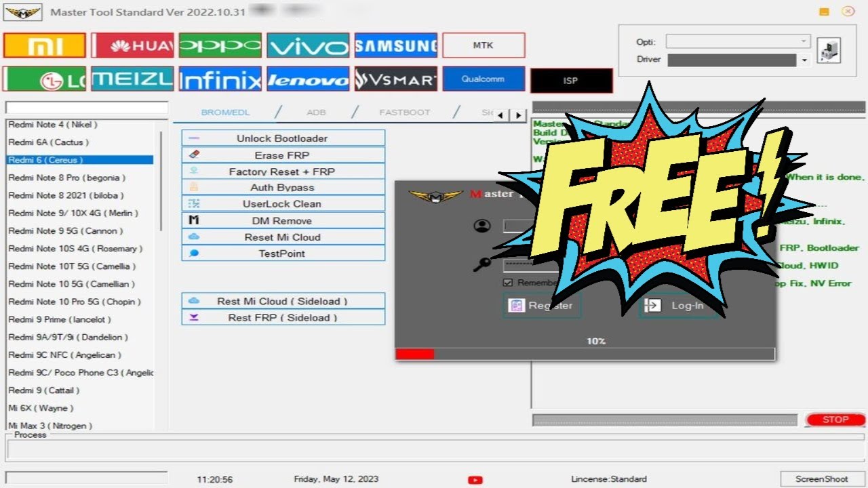Click DM Remove button
This screenshot has height=488, width=868.
(283, 221)
